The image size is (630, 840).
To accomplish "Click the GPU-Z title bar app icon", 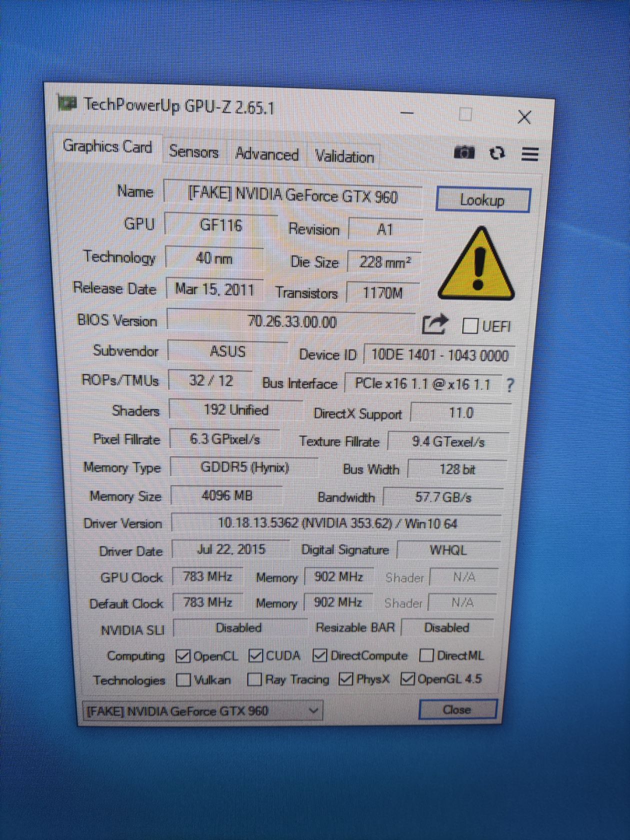I will coord(66,103).
